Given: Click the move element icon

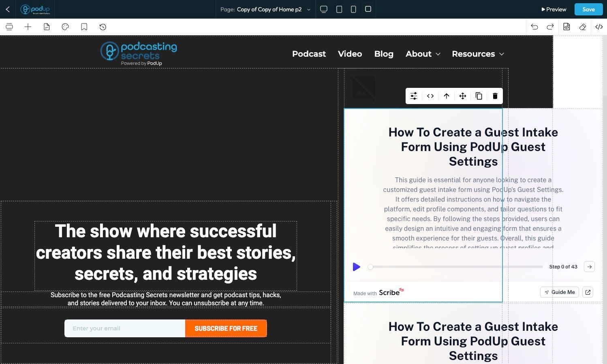Looking at the screenshot, I should (463, 96).
